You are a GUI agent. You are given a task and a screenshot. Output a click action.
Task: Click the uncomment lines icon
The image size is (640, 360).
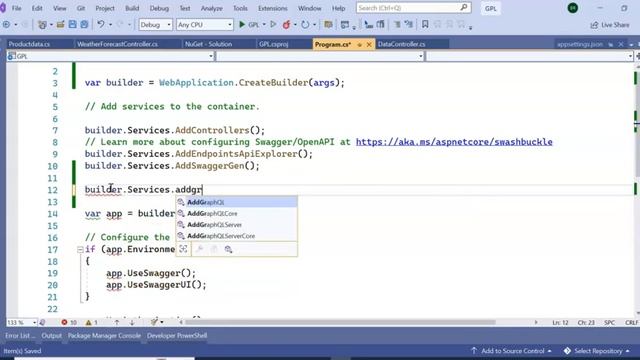(x=408, y=24)
